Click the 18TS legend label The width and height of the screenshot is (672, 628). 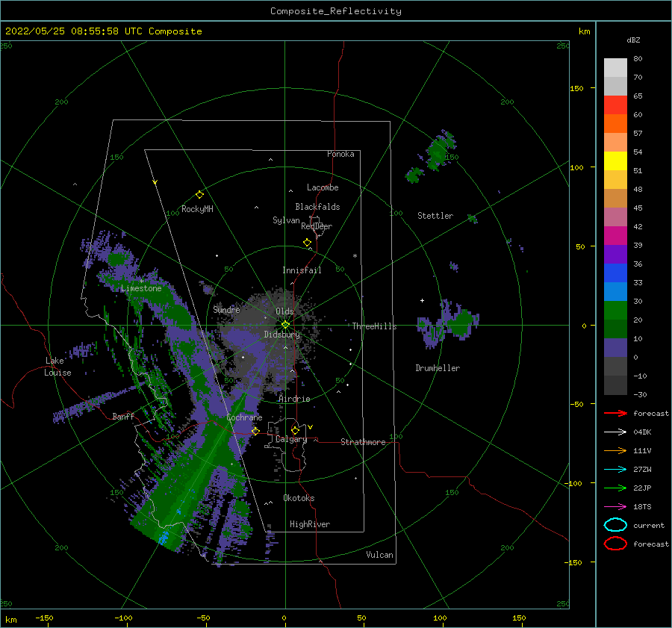(x=642, y=507)
